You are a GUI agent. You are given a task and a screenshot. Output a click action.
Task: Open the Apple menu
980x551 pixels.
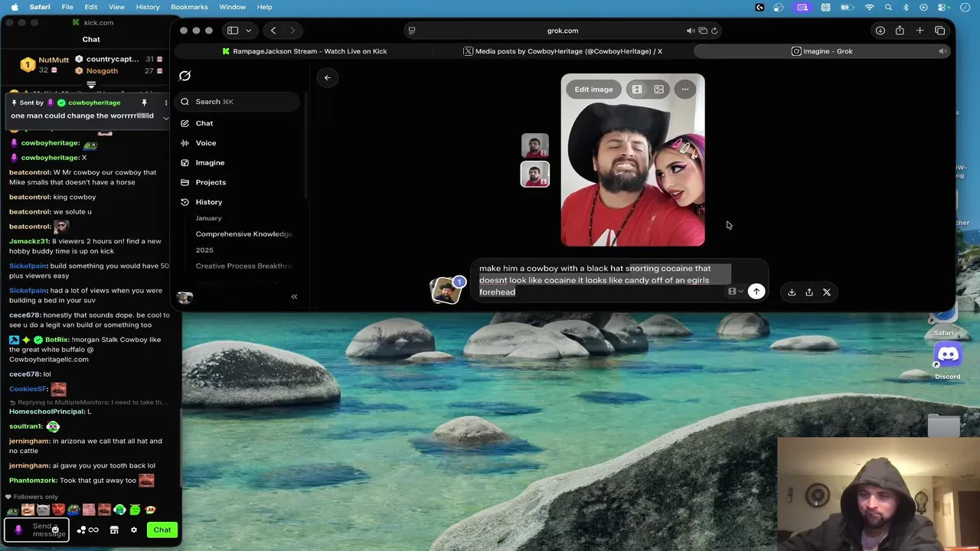(x=14, y=7)
